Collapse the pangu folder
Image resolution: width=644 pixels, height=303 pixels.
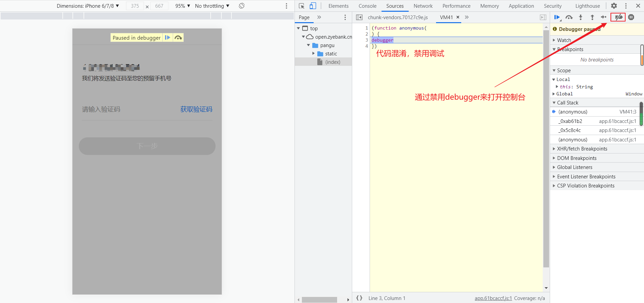(x=309, y=45)
